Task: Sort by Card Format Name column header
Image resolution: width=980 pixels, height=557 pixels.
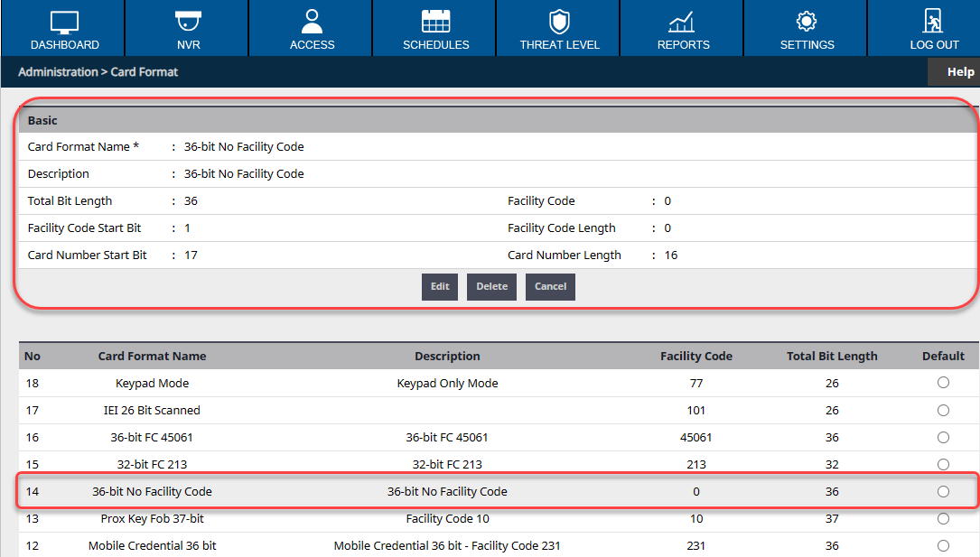Action: [152, 356]
